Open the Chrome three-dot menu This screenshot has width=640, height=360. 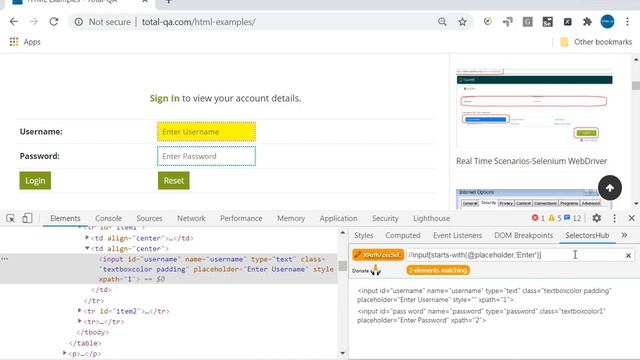627,22
